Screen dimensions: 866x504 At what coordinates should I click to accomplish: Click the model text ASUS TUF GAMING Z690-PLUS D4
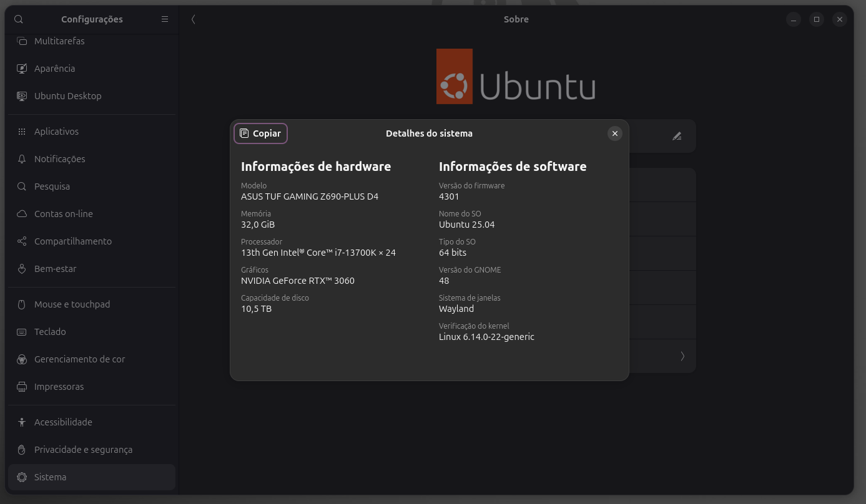pos(310,196)
